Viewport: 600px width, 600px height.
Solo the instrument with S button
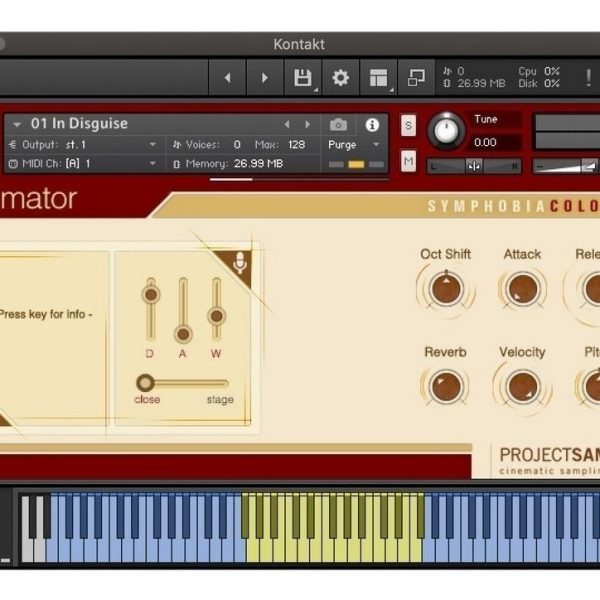[408, 126]
